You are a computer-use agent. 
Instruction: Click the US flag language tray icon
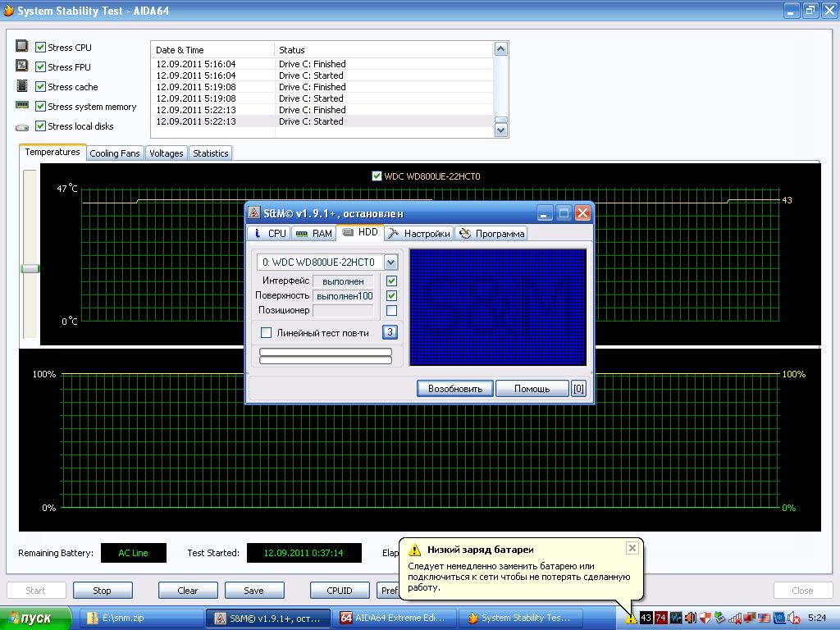point(763,618)
